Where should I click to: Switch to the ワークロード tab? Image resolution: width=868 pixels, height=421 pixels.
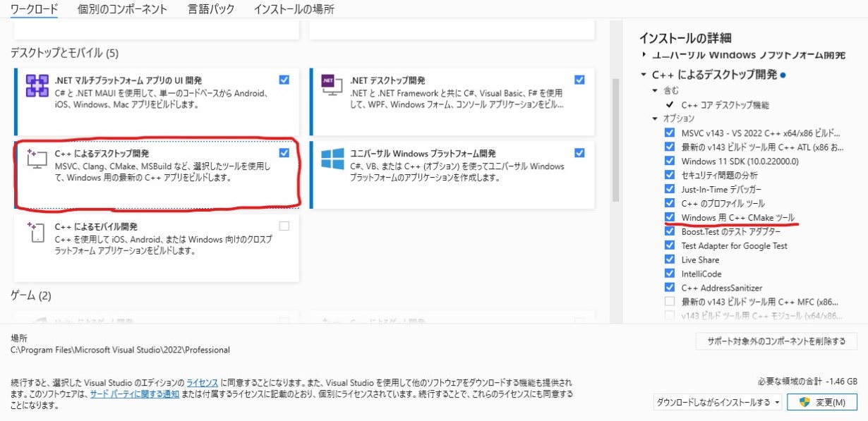pyautogui.click(x=34, y=9)
